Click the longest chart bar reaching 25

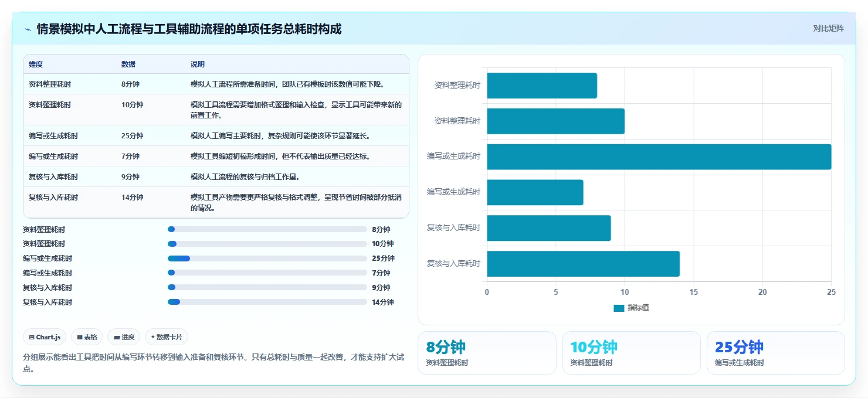coord(659,157)
